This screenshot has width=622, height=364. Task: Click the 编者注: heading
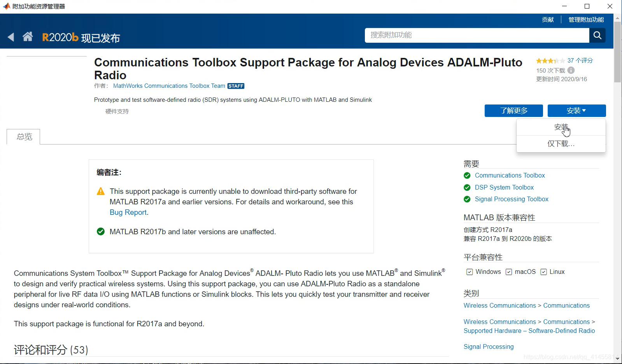click(x=109, y=172)
